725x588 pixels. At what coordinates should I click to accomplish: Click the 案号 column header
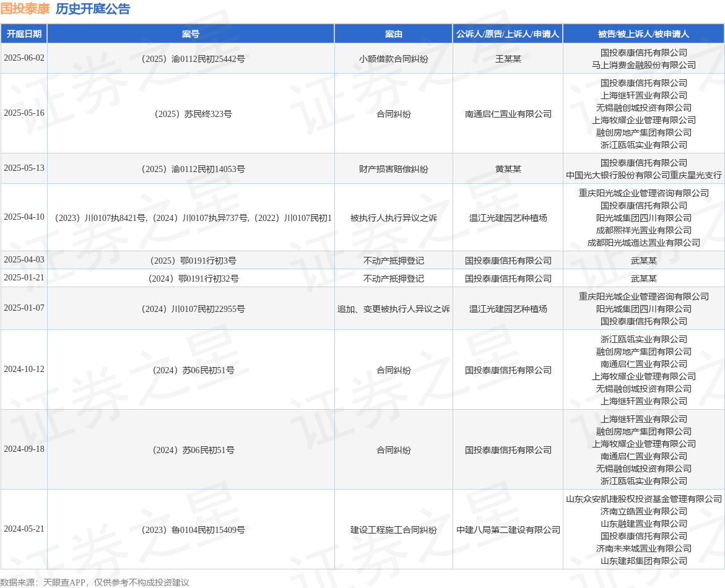pyautogui.click(x=191, y=34)
